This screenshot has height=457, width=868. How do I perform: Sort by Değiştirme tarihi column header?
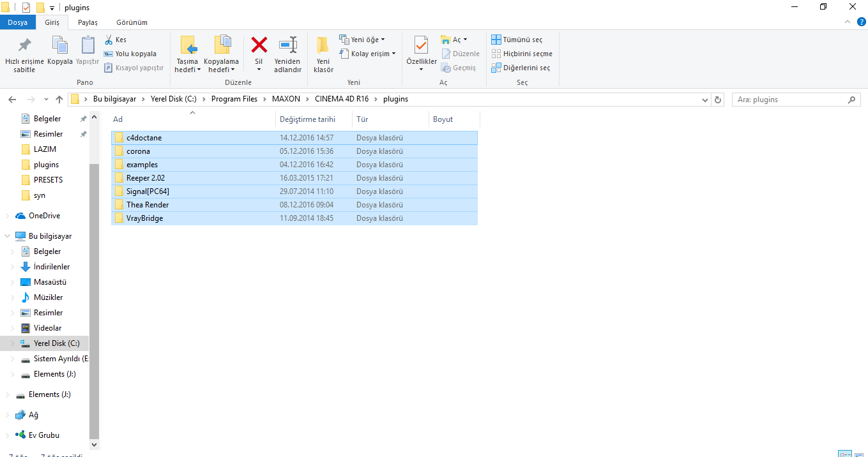tap(314, 119)
